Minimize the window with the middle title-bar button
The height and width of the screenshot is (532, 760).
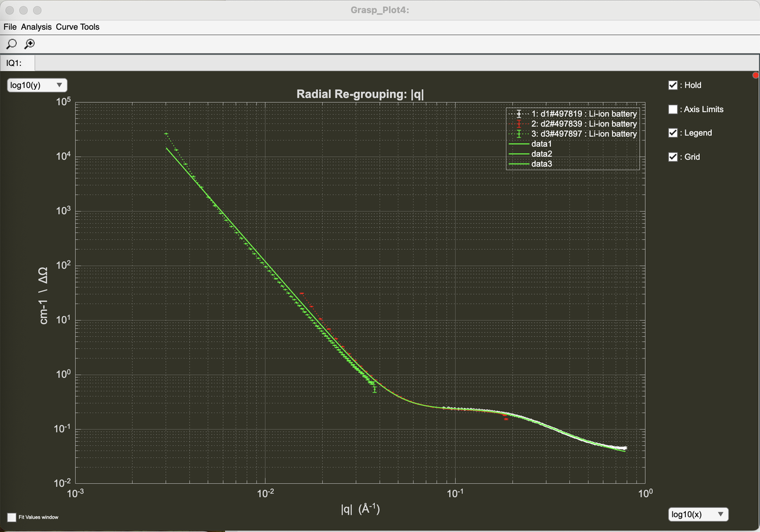coord(24,11)
